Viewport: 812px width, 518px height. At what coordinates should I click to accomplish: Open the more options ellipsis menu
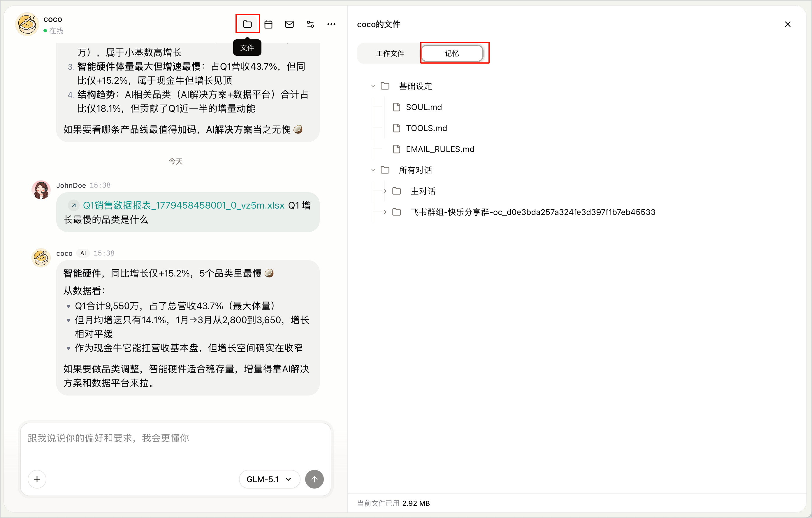coord(331,24)
